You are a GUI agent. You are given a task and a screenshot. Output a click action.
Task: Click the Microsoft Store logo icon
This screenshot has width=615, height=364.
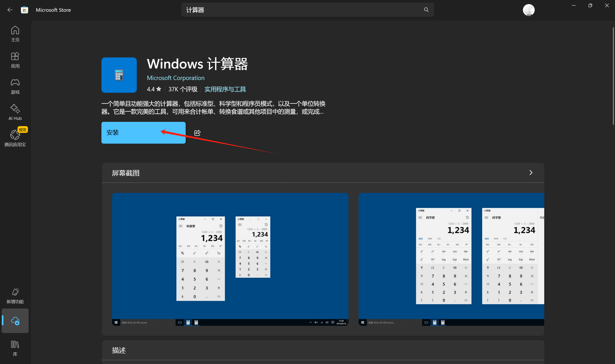click(24, 10)
